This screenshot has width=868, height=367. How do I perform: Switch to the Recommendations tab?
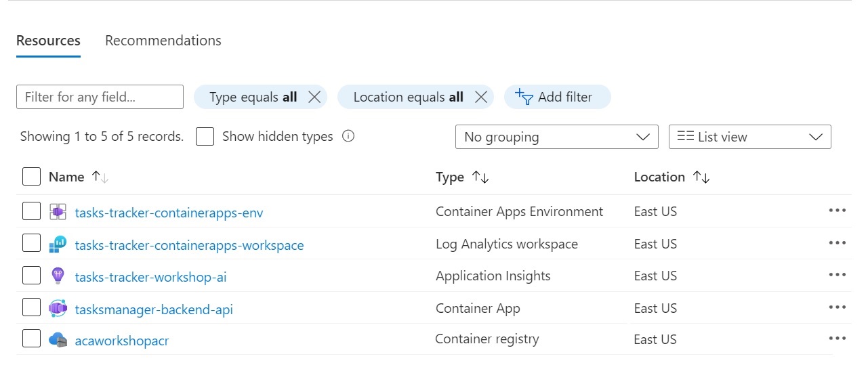tap(163, 41)
